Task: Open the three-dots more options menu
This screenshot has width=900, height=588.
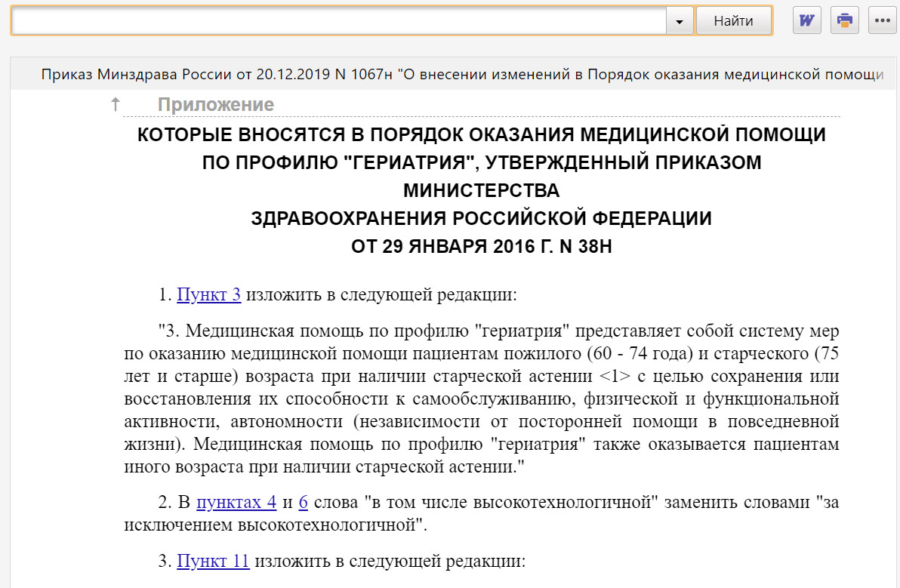Action: coord(882,20)
